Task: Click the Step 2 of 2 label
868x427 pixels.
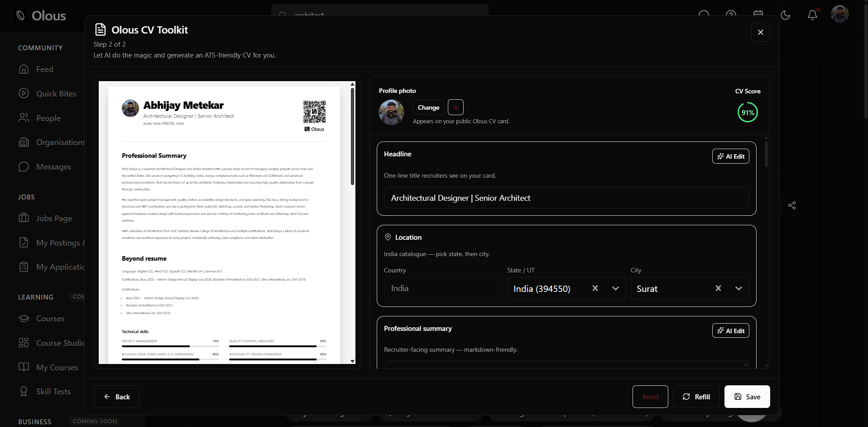Action: tap(110, 44)
